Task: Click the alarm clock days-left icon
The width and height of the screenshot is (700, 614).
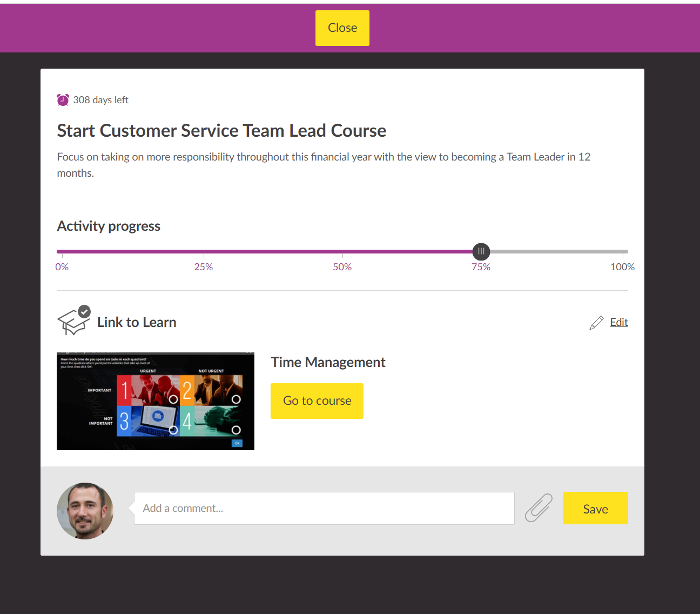Action: tap(63, 100)
